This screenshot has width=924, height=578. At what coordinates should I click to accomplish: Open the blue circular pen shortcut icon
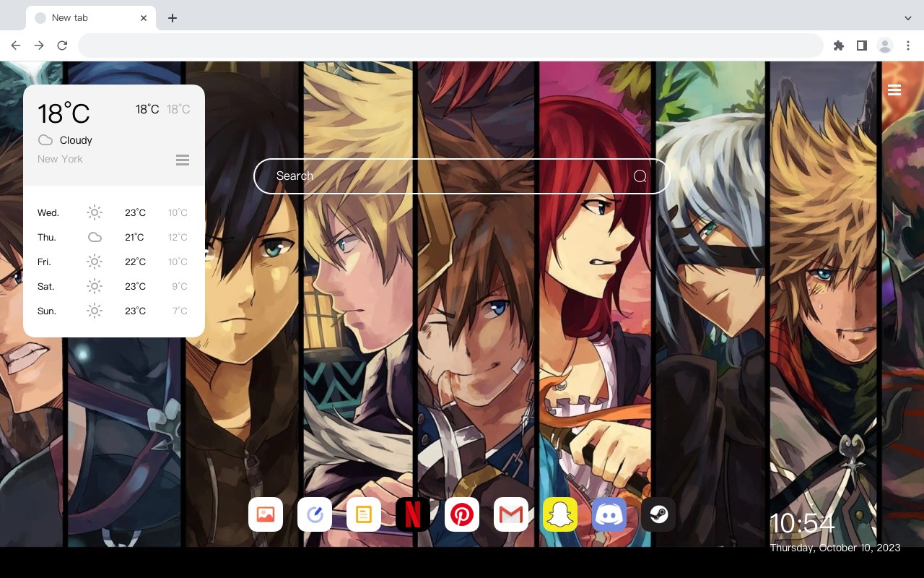pyautogui.click(x=315, y=514)
